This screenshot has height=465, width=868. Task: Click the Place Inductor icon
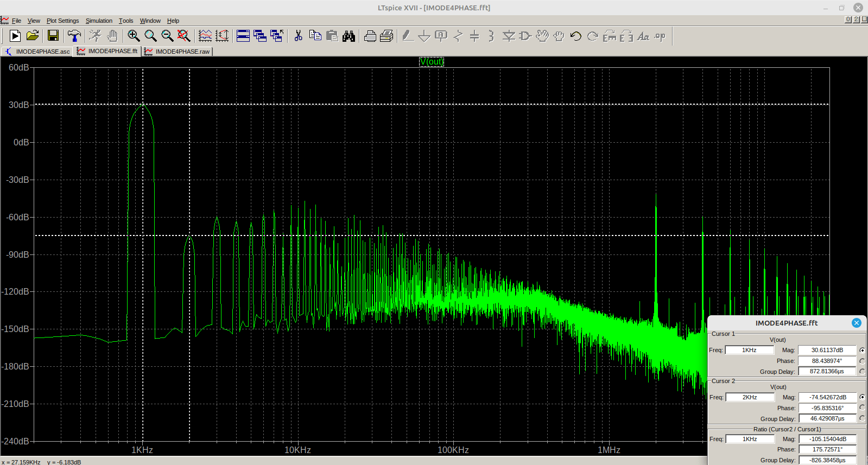pyautogui.click(x=491, y=36)
